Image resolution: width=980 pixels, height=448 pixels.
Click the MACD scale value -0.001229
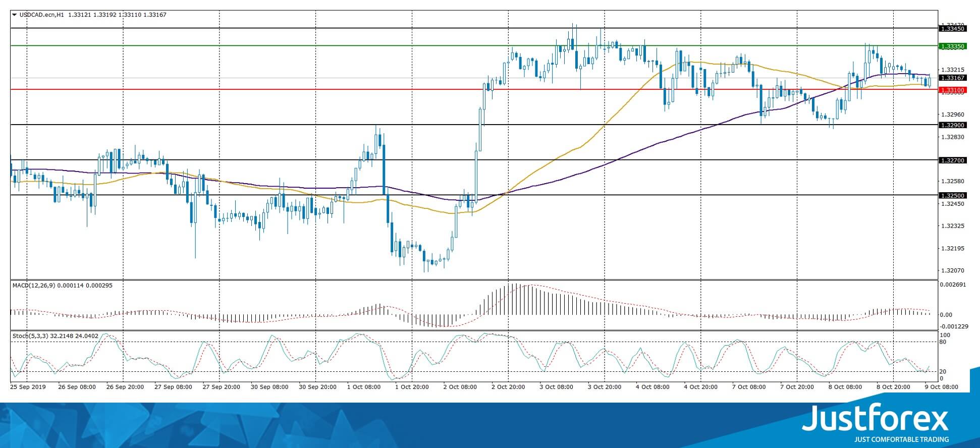click(x=954, y=326)
